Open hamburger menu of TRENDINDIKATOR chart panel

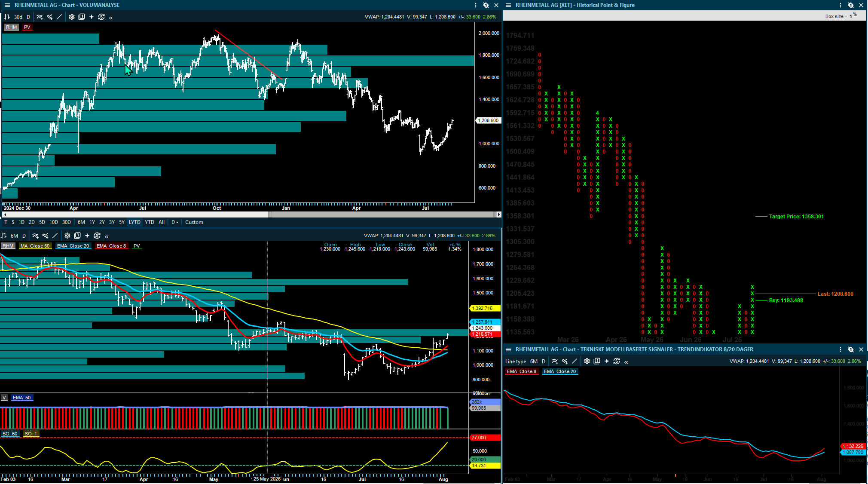[508, 349]
